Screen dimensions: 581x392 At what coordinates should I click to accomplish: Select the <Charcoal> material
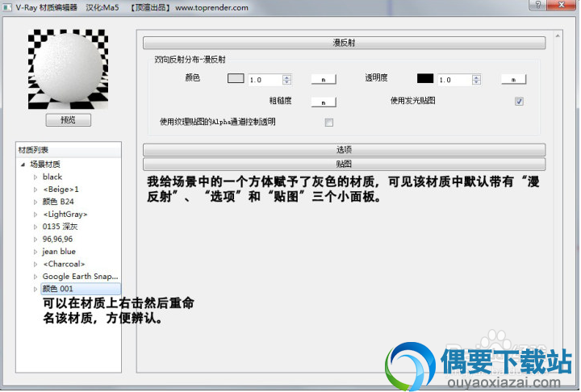pos(64,265)
